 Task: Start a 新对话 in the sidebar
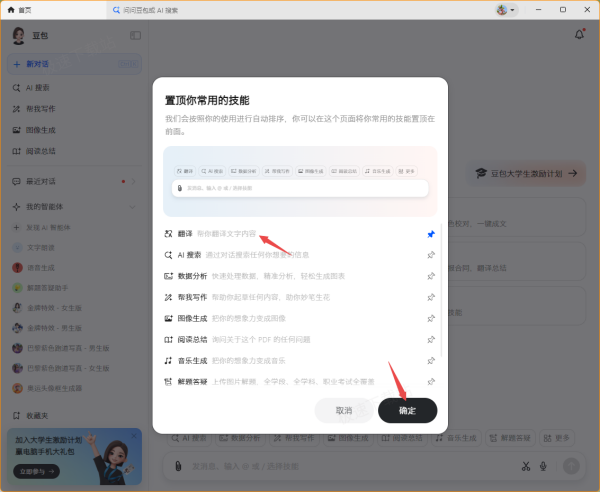[74, 64]
